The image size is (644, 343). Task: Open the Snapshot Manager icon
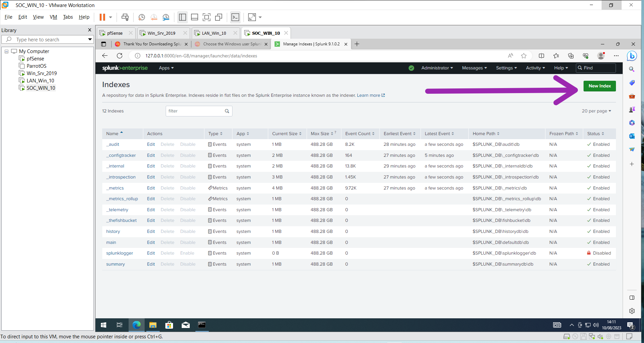click(x=166, y=17)
